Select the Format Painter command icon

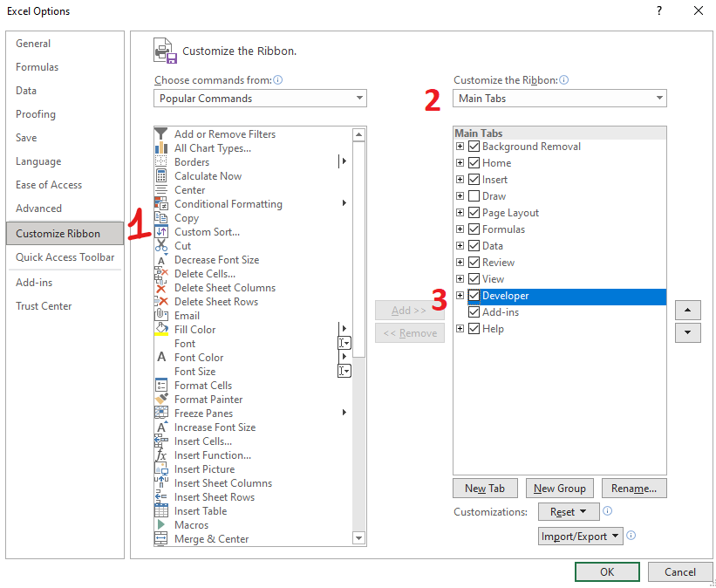(162, 399)
